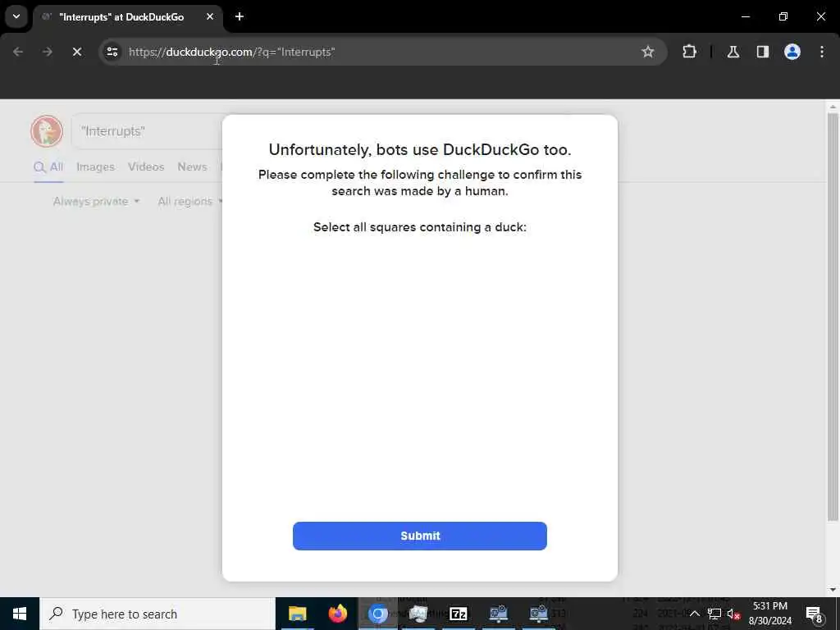
Task: Toggle the browser side panel
Action: point(763,52)
